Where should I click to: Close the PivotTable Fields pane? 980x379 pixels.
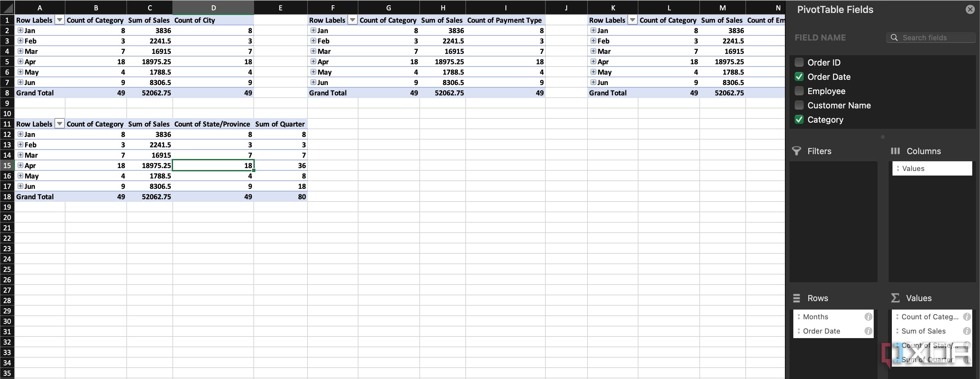(x=970, y=9)
